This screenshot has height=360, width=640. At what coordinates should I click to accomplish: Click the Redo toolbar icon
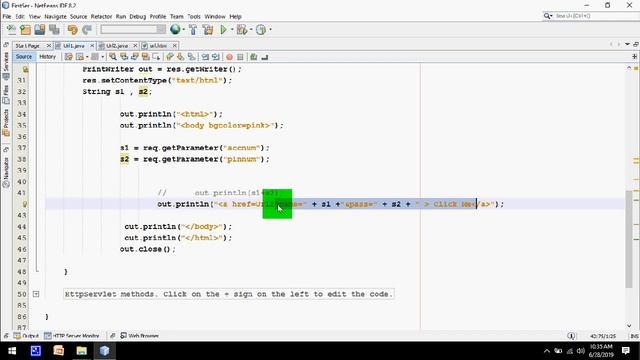87,29
